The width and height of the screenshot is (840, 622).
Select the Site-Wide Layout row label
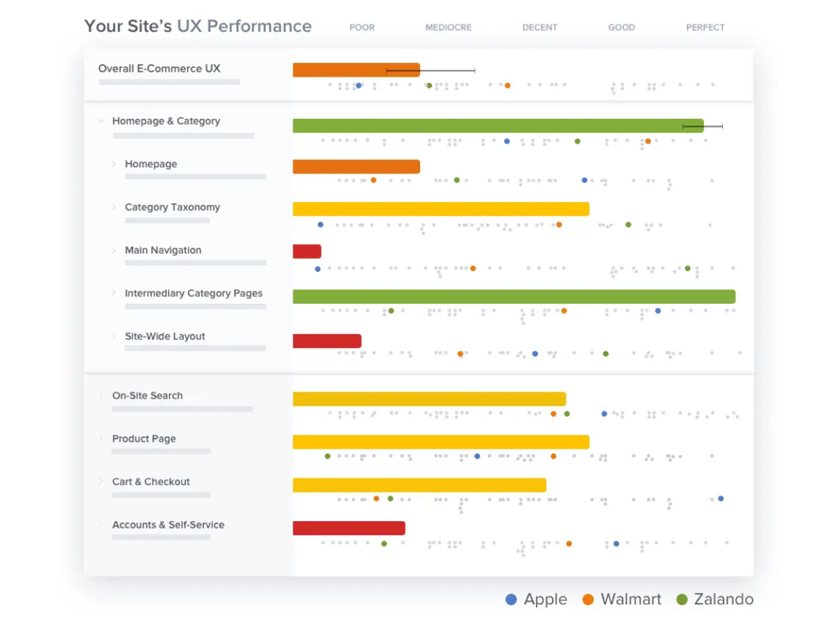(x=165, y=336)
